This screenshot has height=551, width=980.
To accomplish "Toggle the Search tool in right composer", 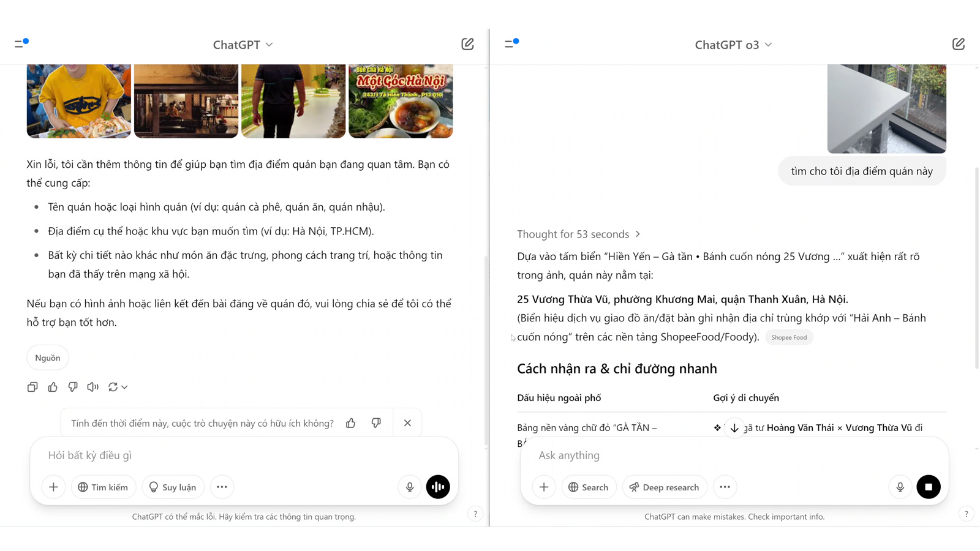I will click(589, 487).
